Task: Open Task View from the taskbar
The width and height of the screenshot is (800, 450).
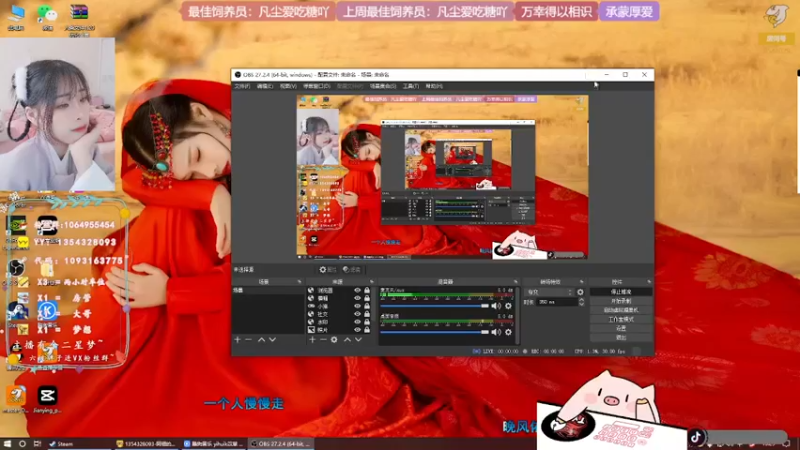Action: point(37,444)
